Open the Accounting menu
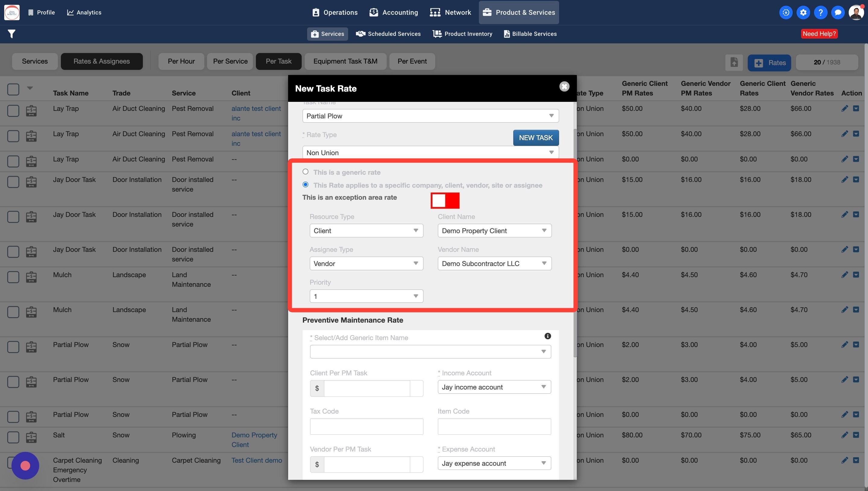Screen dimensions: 868x491 tap(393, 12)
